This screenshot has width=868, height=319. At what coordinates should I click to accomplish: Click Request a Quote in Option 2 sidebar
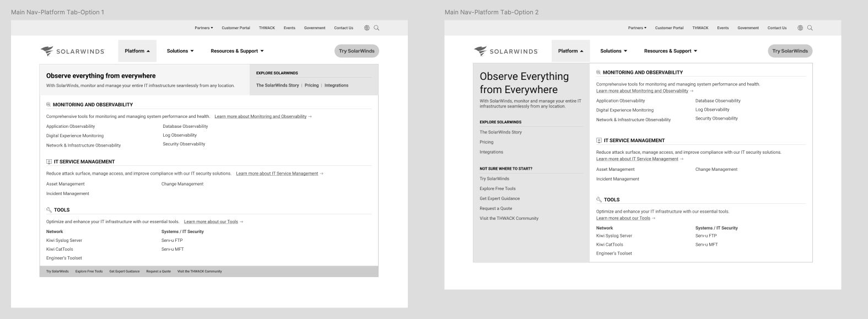pyautogui.click(x=496, y=208)
